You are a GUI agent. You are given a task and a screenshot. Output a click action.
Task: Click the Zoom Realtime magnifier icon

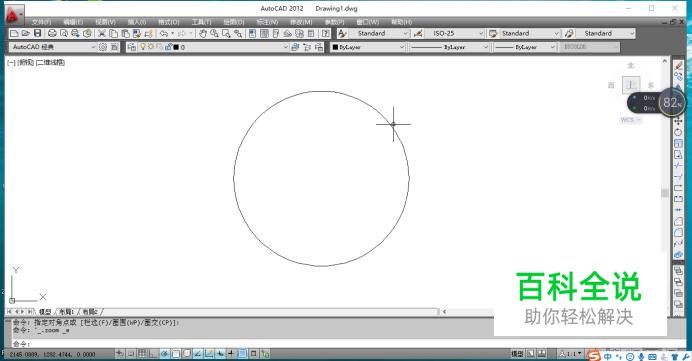point(214,33)
